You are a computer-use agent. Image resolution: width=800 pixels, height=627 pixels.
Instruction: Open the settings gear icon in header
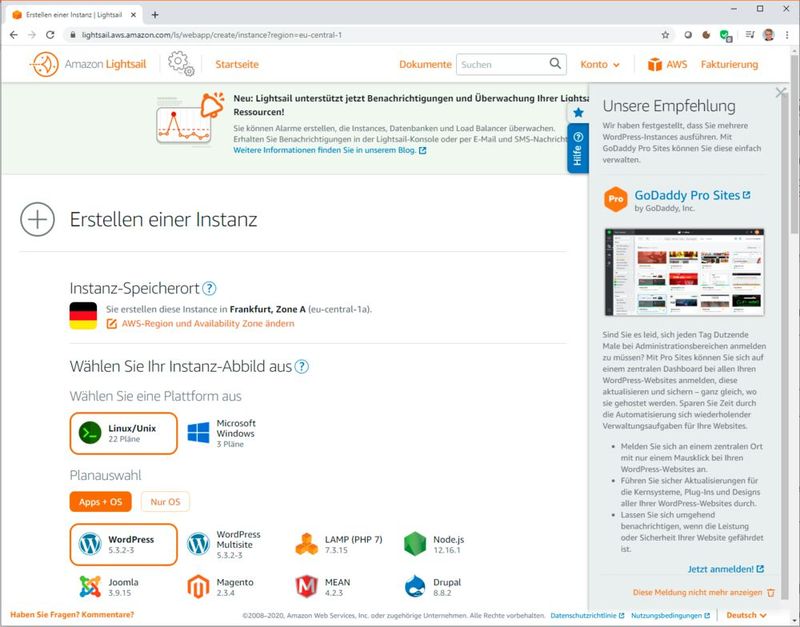click(x=181, y=64)
